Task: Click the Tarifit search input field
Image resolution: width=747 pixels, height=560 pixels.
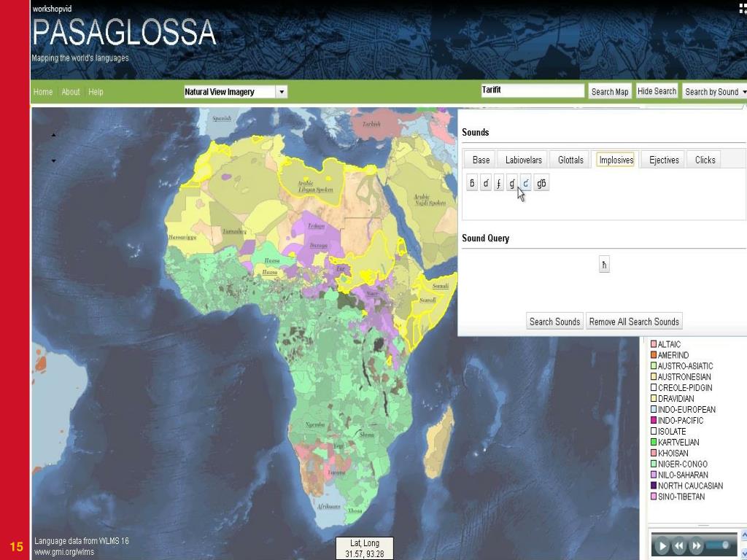Action: 533,90
